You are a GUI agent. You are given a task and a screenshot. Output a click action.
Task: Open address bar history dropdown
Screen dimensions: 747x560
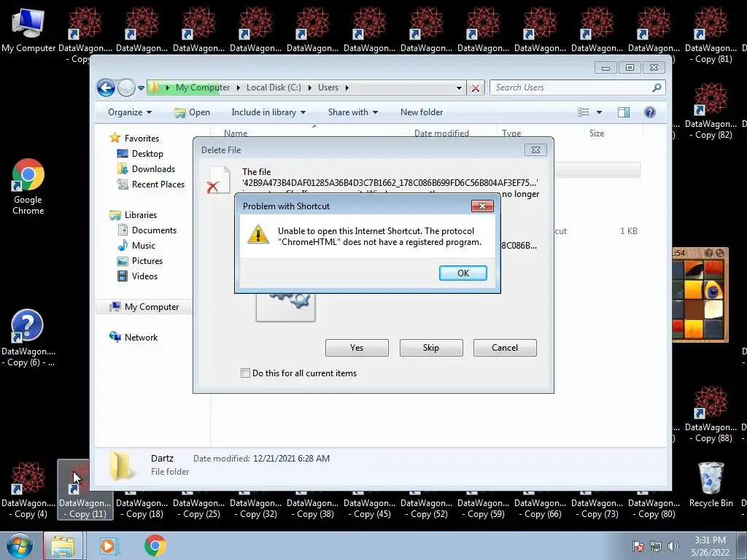click(459, 87)
